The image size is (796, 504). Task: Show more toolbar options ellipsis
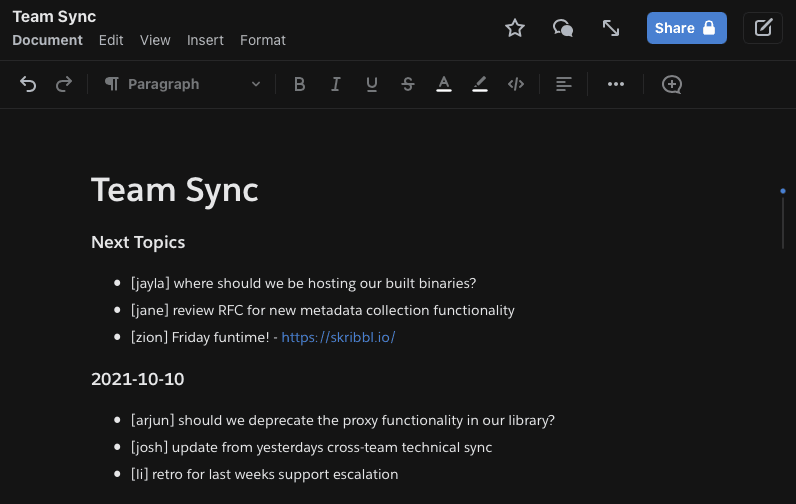(616, 84)
